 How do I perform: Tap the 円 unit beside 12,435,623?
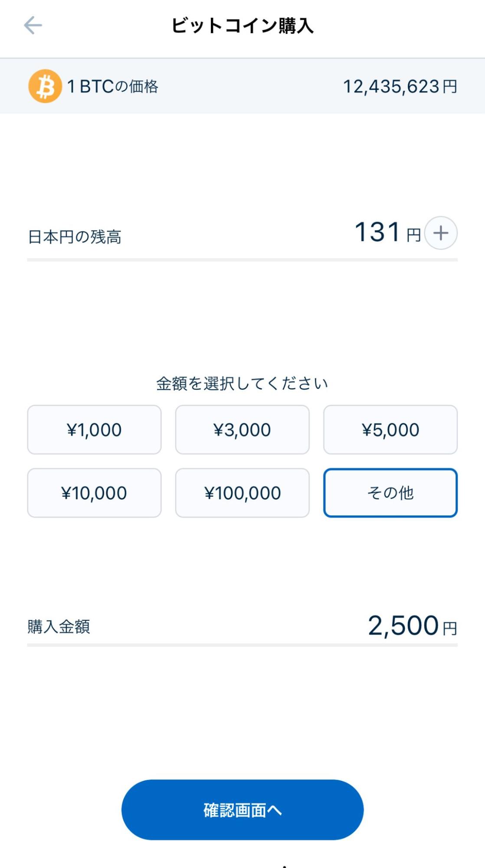point(450,86)
